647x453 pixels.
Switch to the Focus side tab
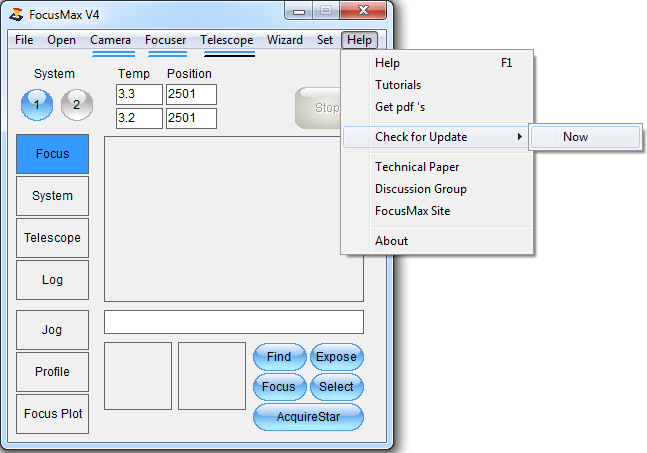tap(52, 154)
